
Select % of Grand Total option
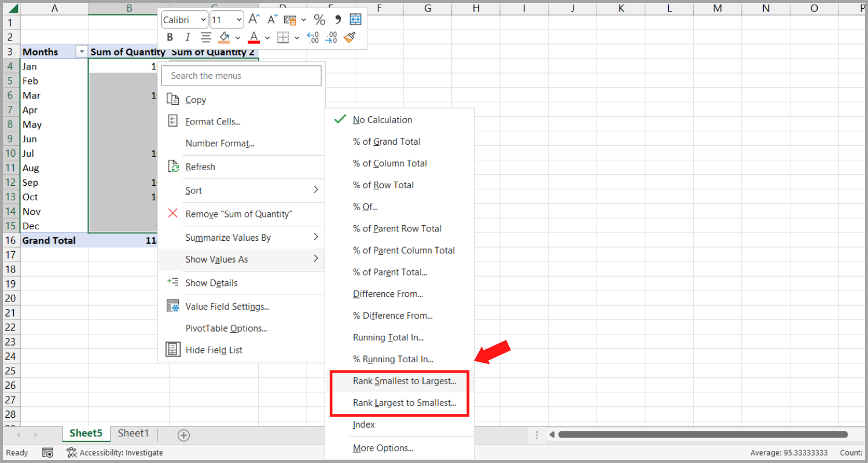(387, 141)
